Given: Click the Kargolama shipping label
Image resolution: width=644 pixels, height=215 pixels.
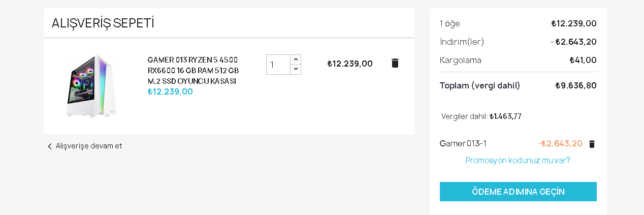Looking at the screenshot, I should [461, 60].
